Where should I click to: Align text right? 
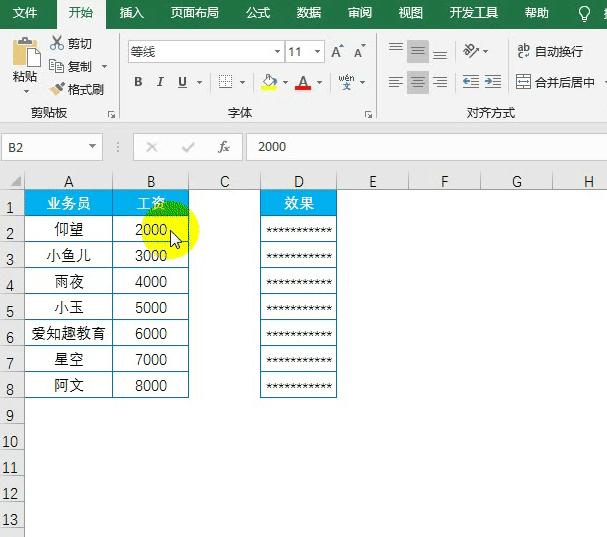click(440, 82)
